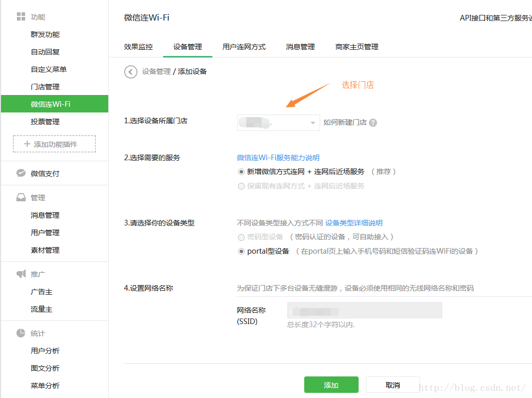Screen dimensions: 532x398
Task: Open 门店管理 in sidebar
Action: point(45,87)
